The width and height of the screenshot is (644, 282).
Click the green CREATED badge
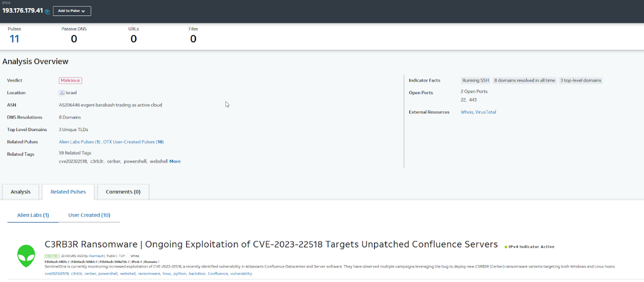click(x=52, y=256)
